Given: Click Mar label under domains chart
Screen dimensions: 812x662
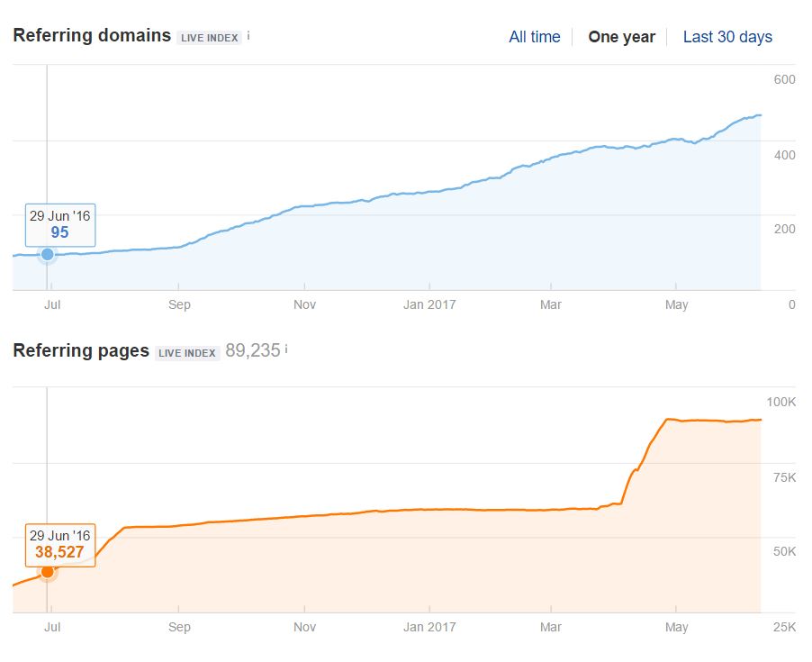Looking at the screenshot, I should (x=550, y=304).
